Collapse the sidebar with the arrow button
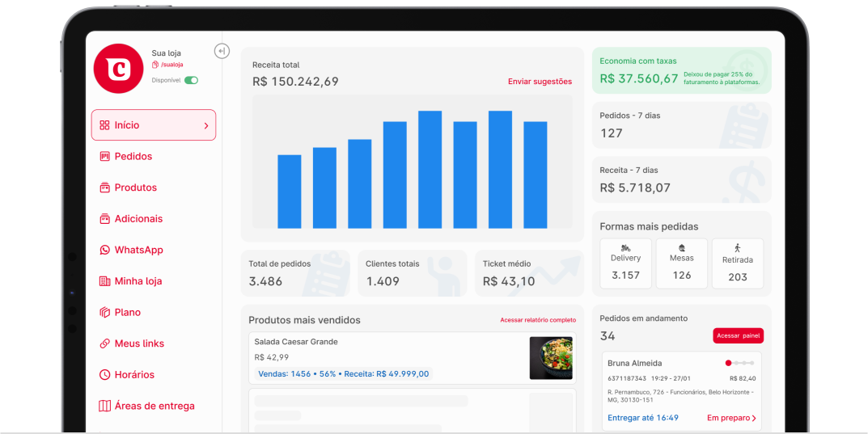Screen dimensions: 868x434 point(222,51)
